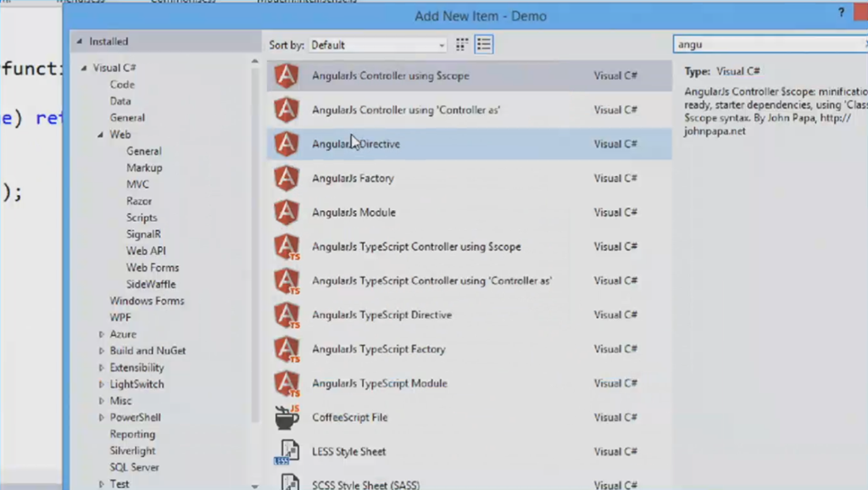Click the SCSS Style Sheet icon

pyautogui.click(x=289, y=482)
